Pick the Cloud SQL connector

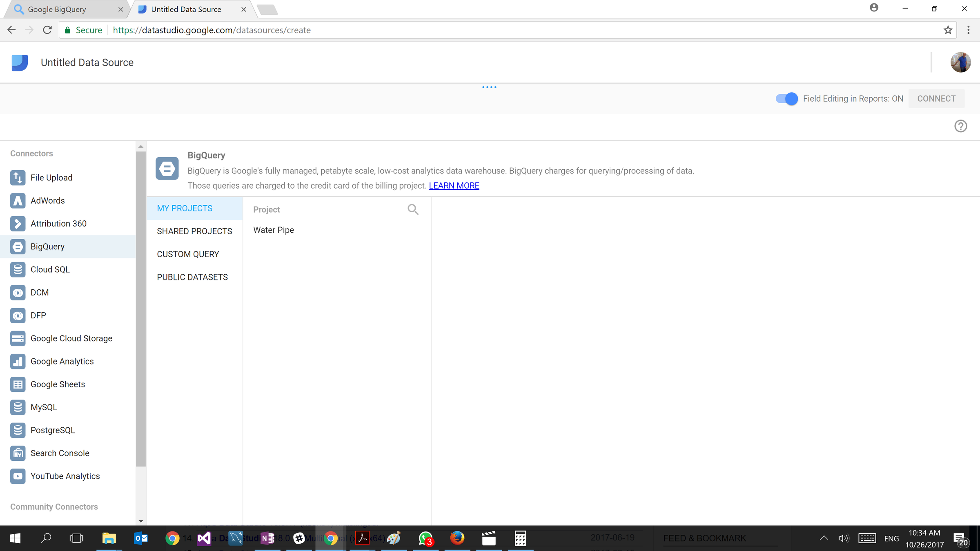tap(68, 269)
